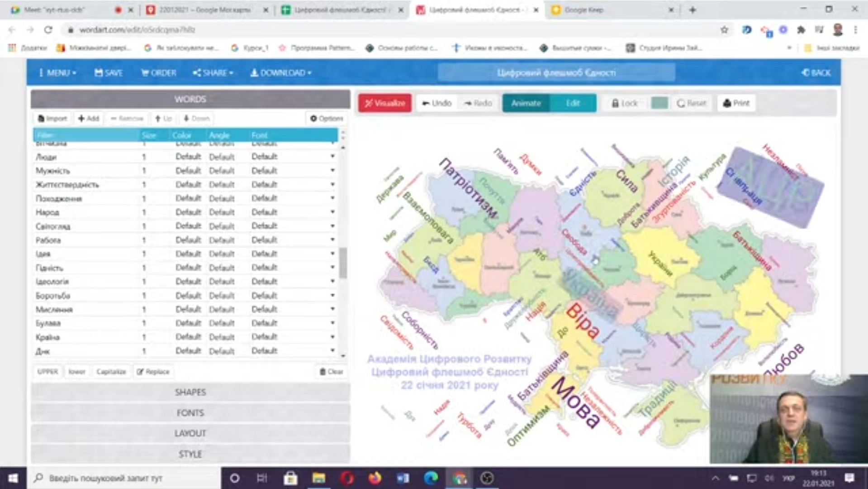Open the MENU dropdown
Viewport: 868px width, 489px height.
coord(57,73)
